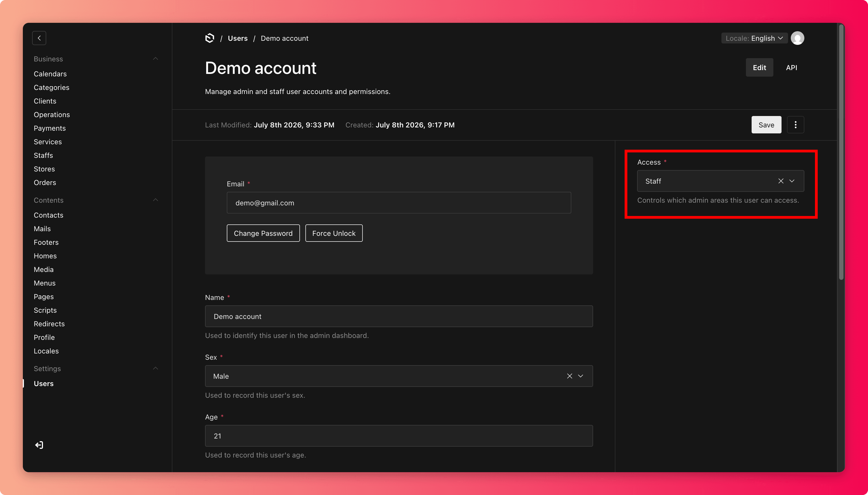Open Operations in the sidebar
Viewport: 868px width, 495px height.
pyautogui.click(x=52, y=115)
